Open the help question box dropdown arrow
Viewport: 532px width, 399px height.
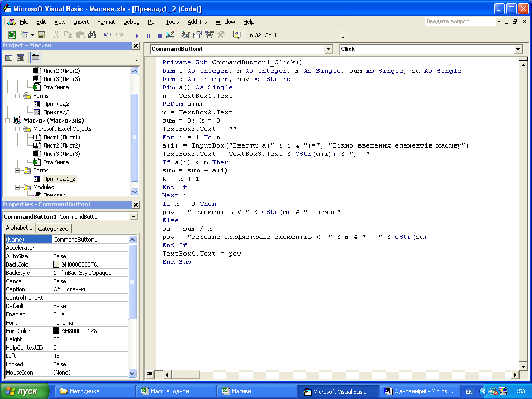pyautogui.click(x=499, y=22)
